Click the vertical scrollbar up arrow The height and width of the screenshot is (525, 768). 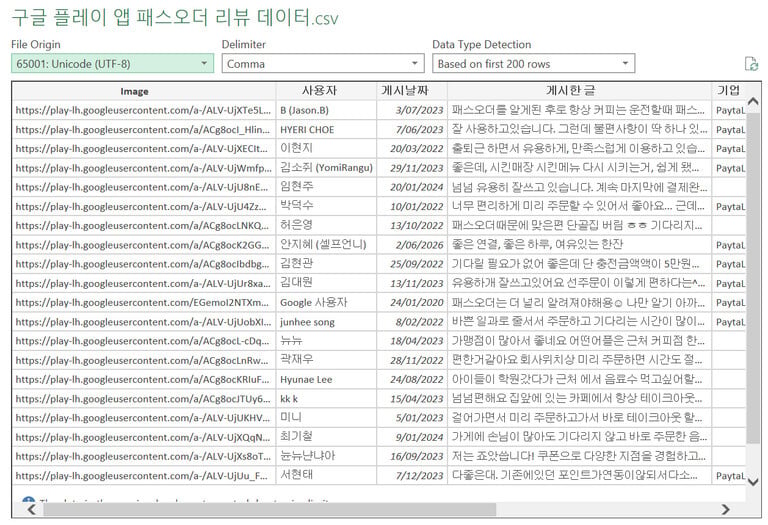[753, 102]
